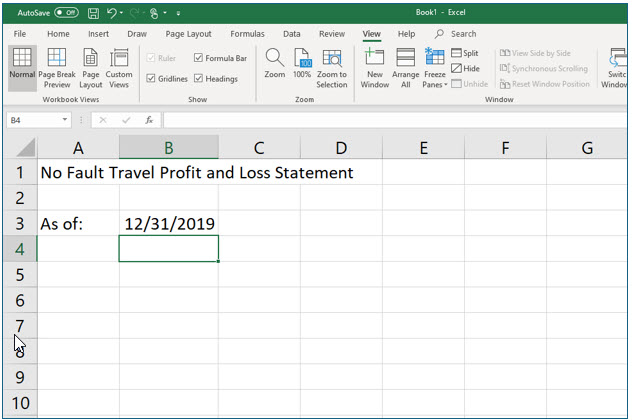Select column D header
Screen dimensions: 632x420
tap(341, 148)
